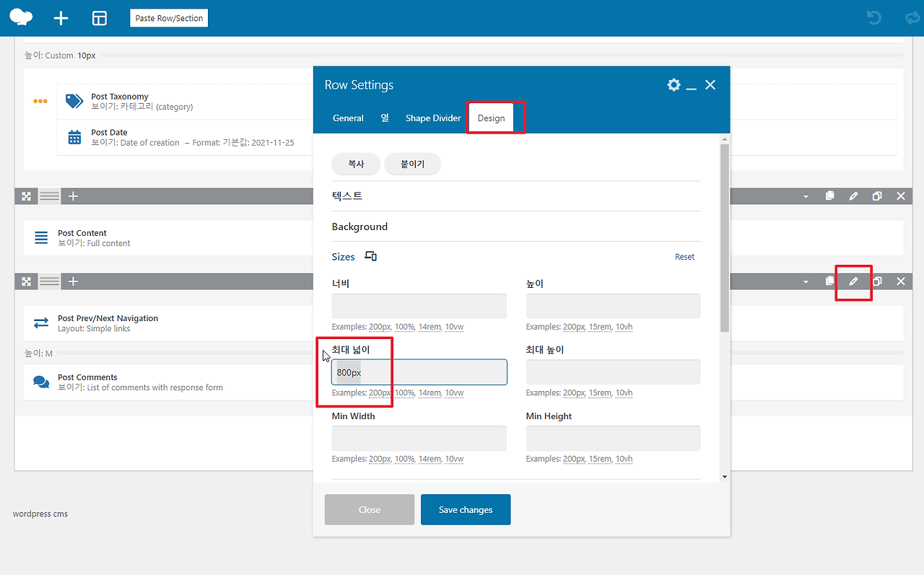Image resolution: width=924 pixels, height=575 pixels.
Task: Click the move handle on the Post Content row
Action: 26,196
